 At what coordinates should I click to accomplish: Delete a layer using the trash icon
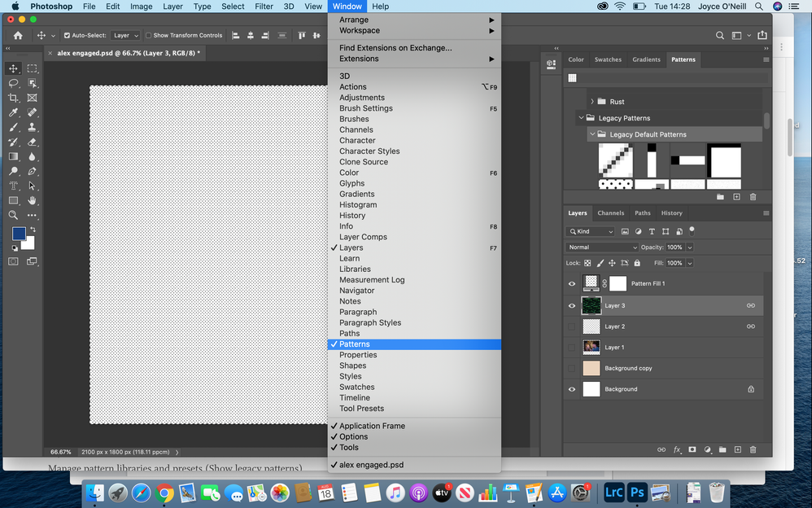coord(753,449)
